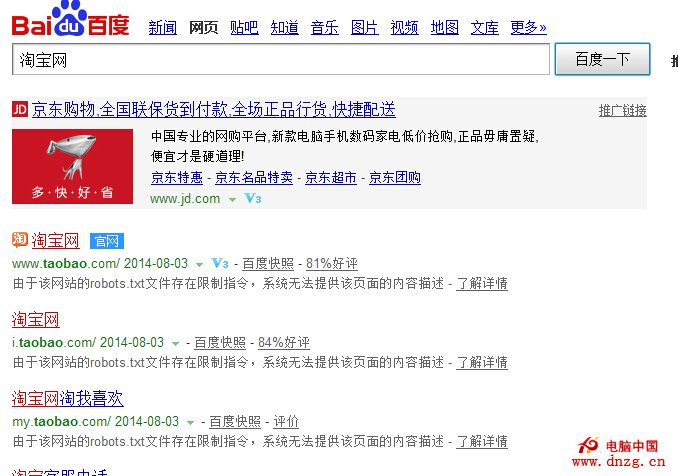Switch to the 地图 tab

point(445,28)
